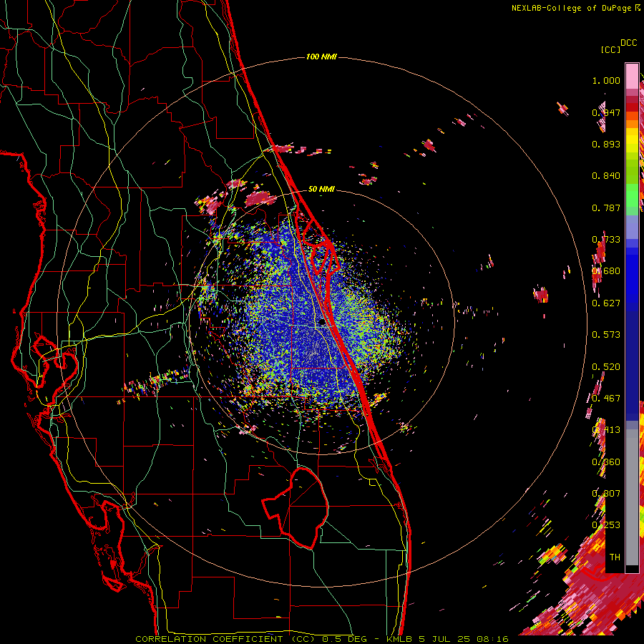
Task: Click the KMLB radar site identifier
Action: point(399,639)
